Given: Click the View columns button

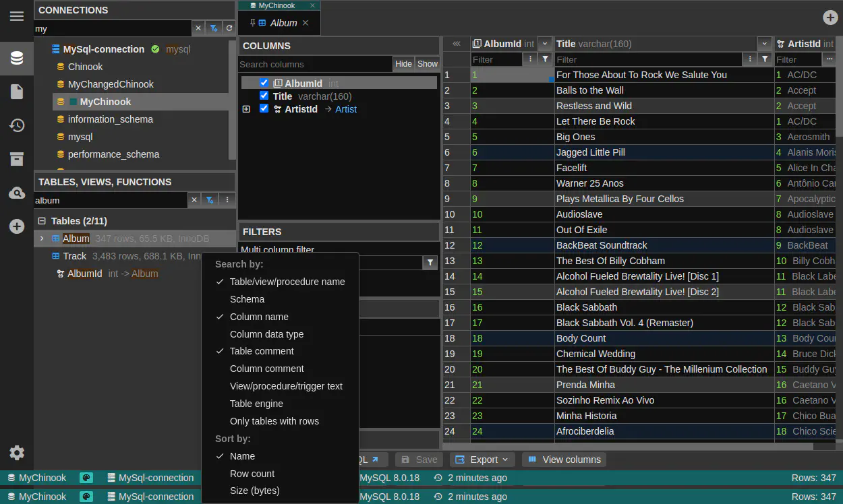Looking at the screenshot, I should tap(564, 460).
